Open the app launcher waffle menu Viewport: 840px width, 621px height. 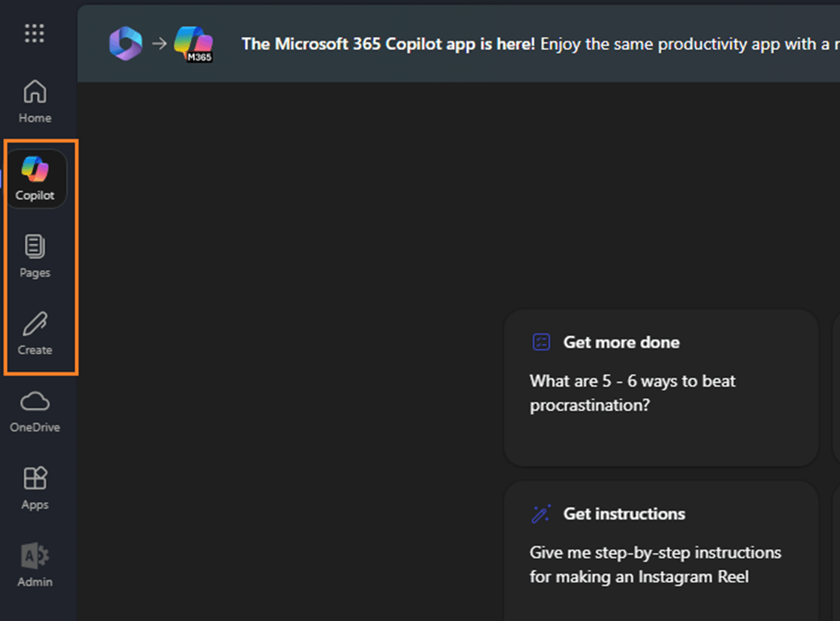tap(34, 34)
